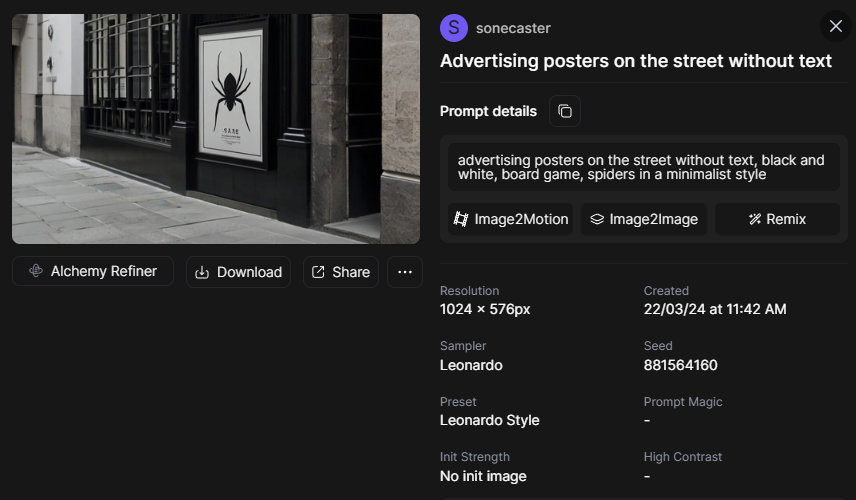The height and width of the screenshot is (500, 856).
Task: Copy the prompt details text
Action: pyautogui.click(x=565, y=111)
